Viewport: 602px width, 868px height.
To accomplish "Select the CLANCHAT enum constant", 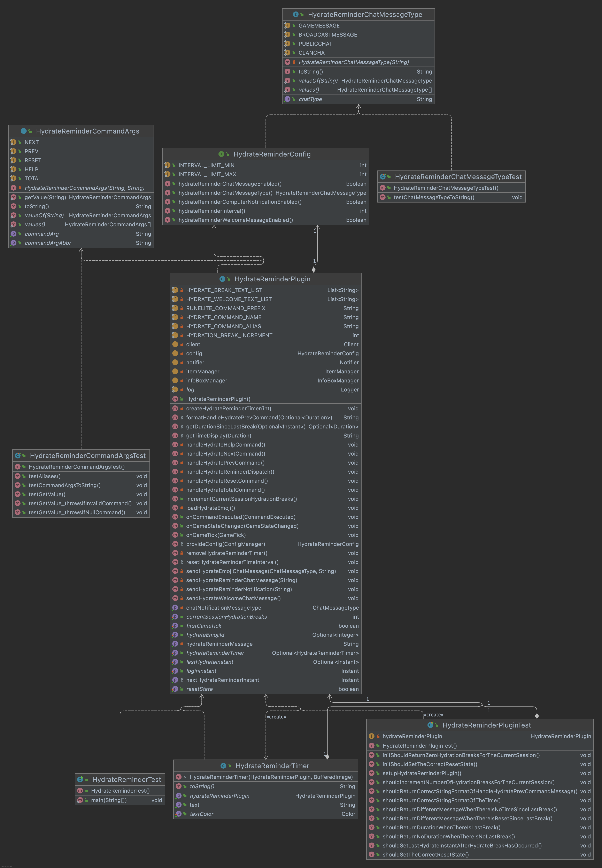I will click(313, 53).
